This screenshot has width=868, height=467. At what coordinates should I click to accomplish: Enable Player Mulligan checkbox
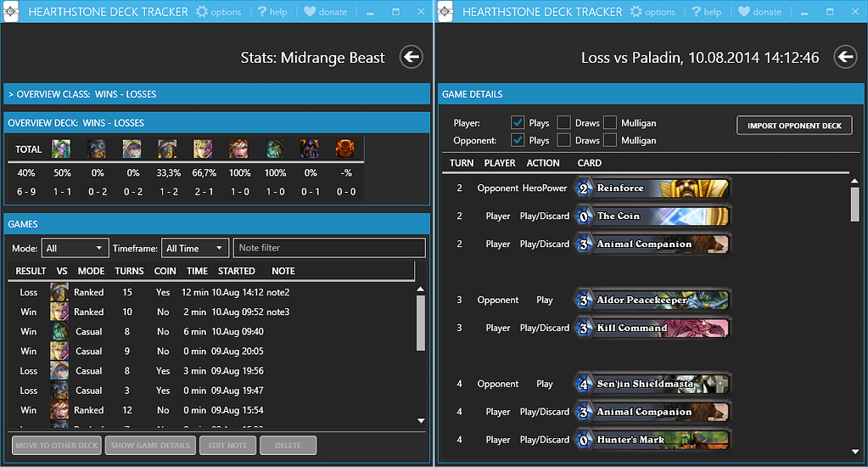610,122
